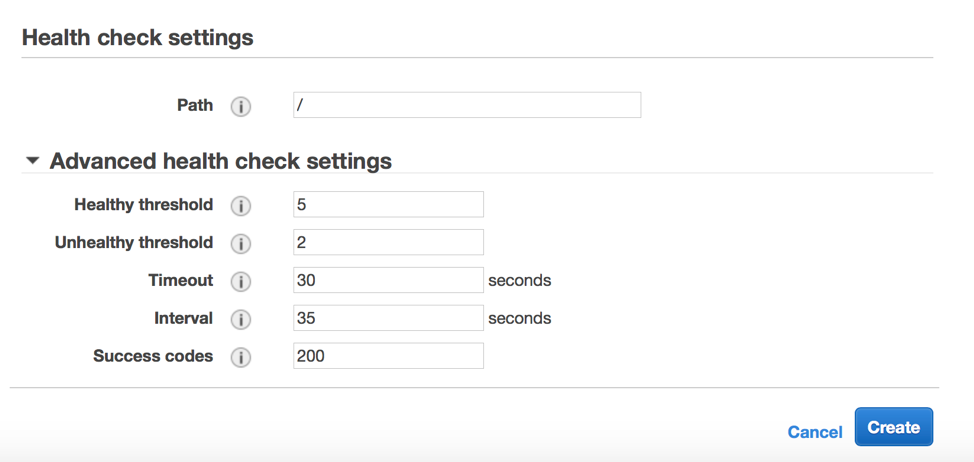Select the Unhealthy threshold input showing 2
This screenshot has height=462, width=974.
[388, 242]
